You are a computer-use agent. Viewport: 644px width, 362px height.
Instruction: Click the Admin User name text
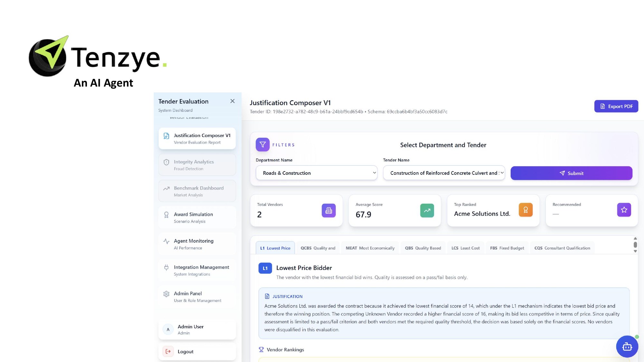[x=191, y=327]
